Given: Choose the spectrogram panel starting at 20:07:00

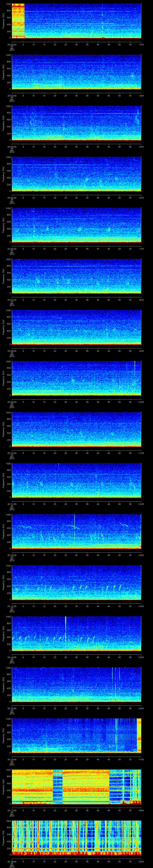Looking at the screenshot, I should click(x=77, y=277).
